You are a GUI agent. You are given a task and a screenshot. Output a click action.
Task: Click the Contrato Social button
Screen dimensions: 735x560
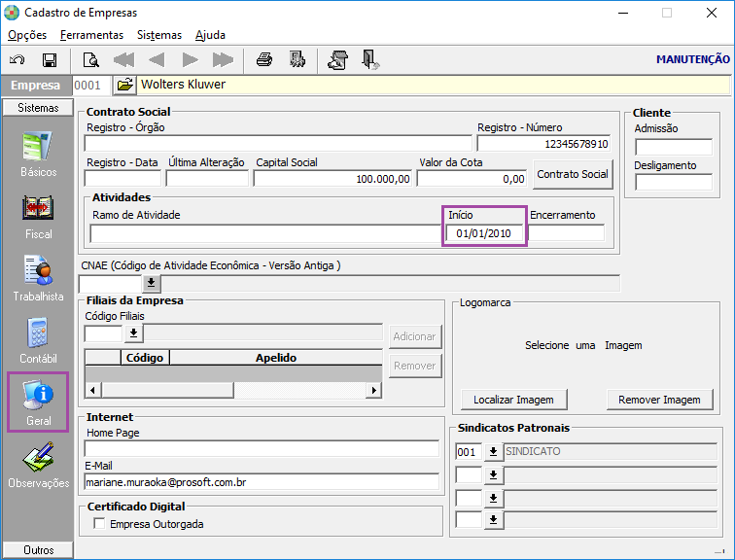coord(573,175)
